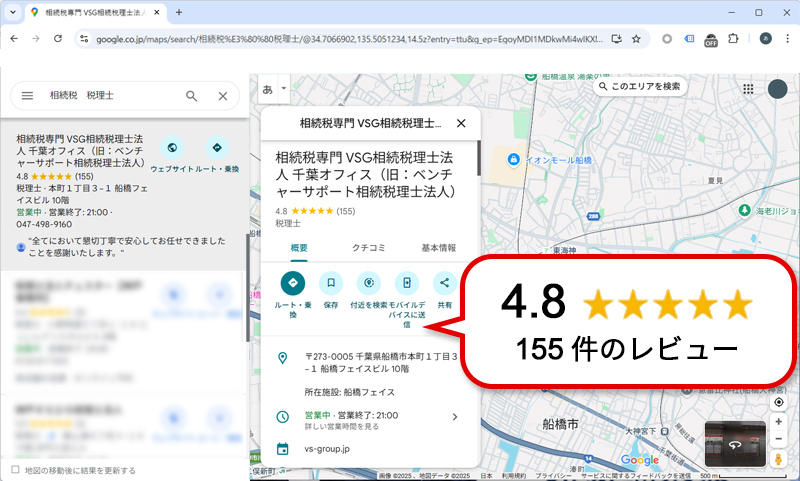The image size is (800, 481).
Task: Click the OFF extension icon in toolbar
Action: [711, 40]
